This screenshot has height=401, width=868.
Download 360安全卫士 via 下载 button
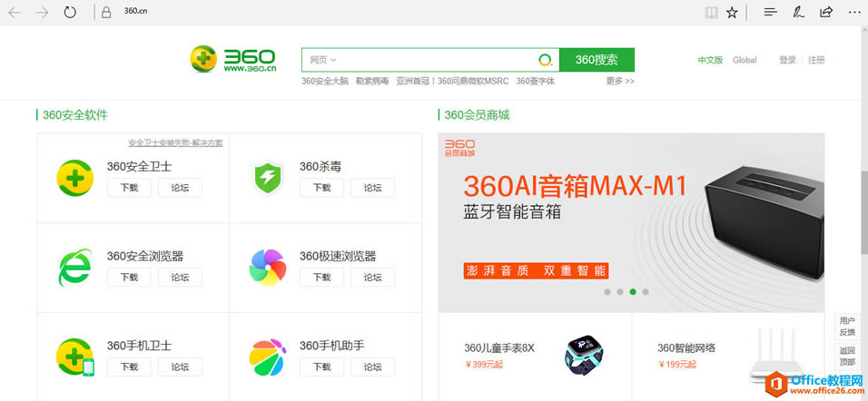(x=129, y=188)
